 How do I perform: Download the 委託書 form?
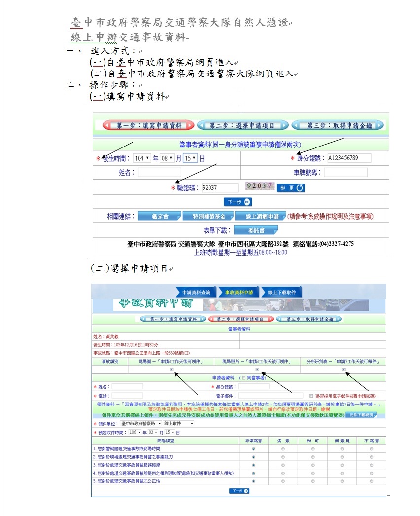coord(255,230)
